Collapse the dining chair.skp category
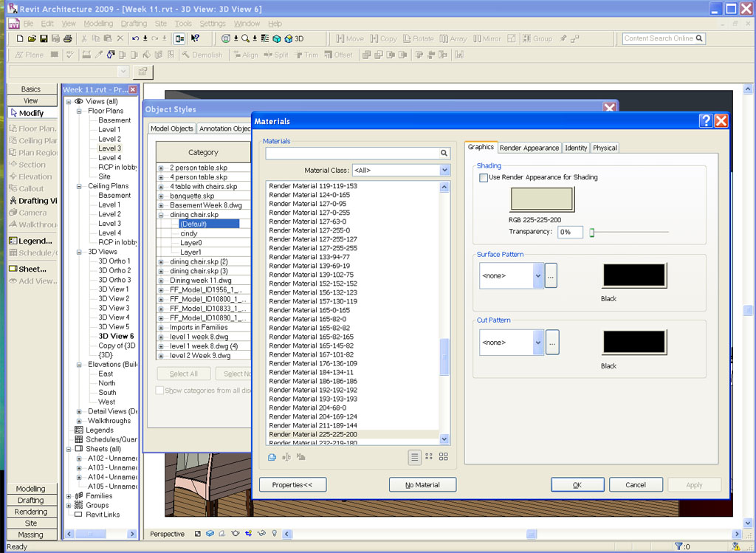The width and height of the screenshot is (756, 553). click(161, 215)
